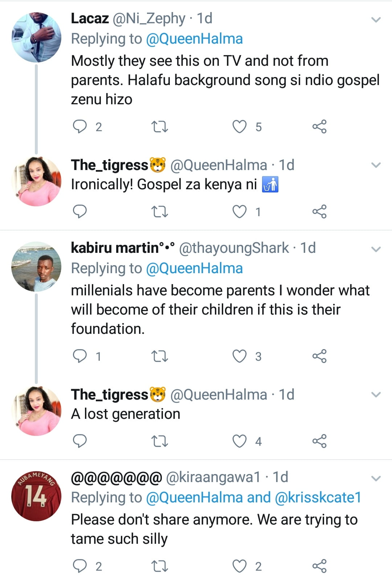Expand options menu for kabiru martin's tweet
Image resolution: width=392 pixels, height=583 pixels.
point(376,249)
